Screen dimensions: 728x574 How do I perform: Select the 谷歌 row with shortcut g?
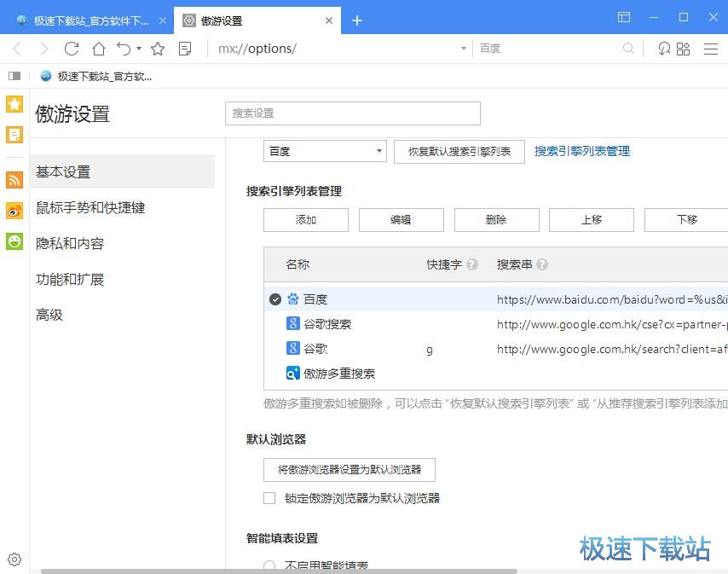496,348
